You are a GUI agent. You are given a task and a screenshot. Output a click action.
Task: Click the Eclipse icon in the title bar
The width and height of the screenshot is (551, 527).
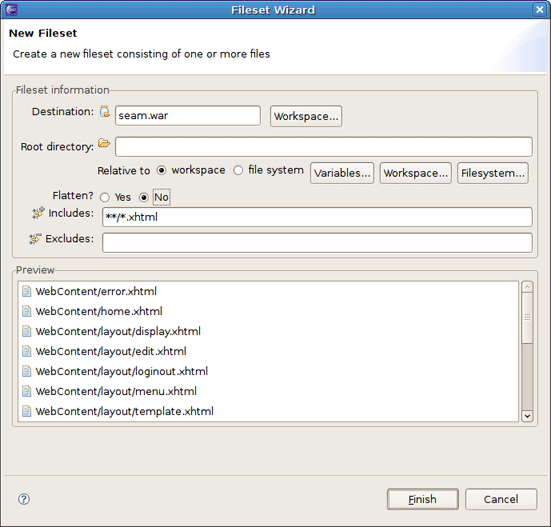(11, 9)
